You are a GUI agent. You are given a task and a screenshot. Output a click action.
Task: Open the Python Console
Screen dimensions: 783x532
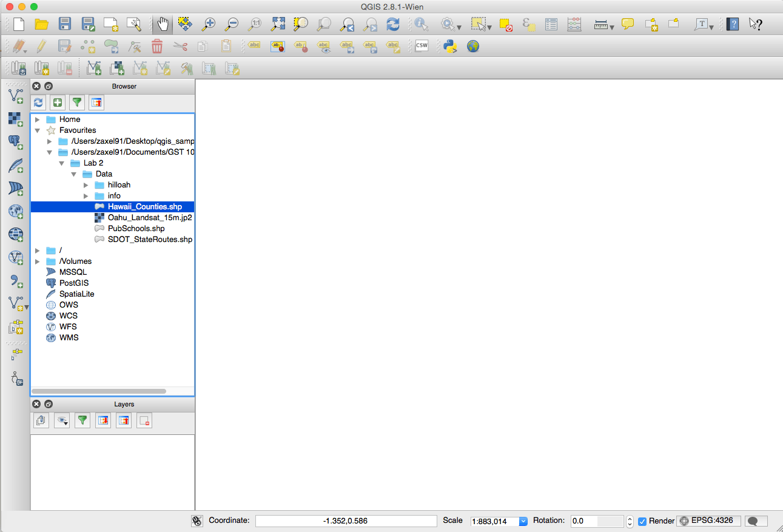tap(451, 46)
